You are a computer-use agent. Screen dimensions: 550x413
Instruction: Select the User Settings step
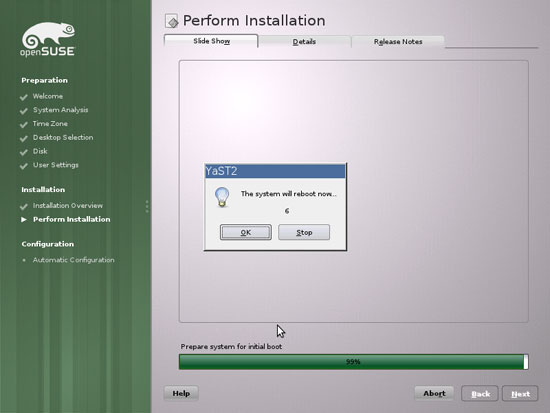(56, 165)
